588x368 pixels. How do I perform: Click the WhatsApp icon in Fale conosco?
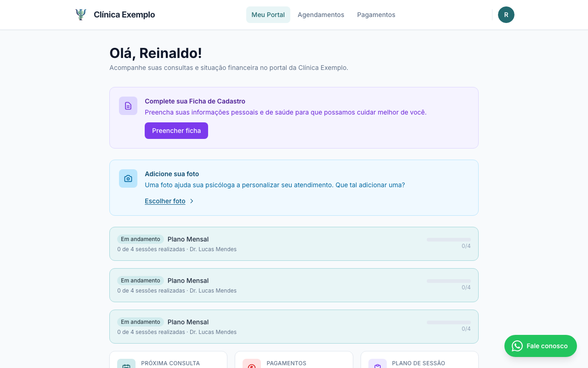point(517,346)
